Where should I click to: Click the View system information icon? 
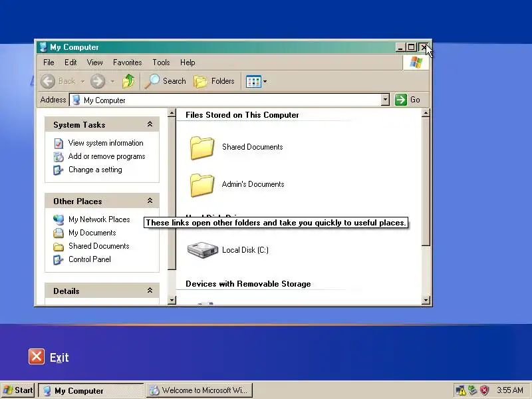pos(59,143)
